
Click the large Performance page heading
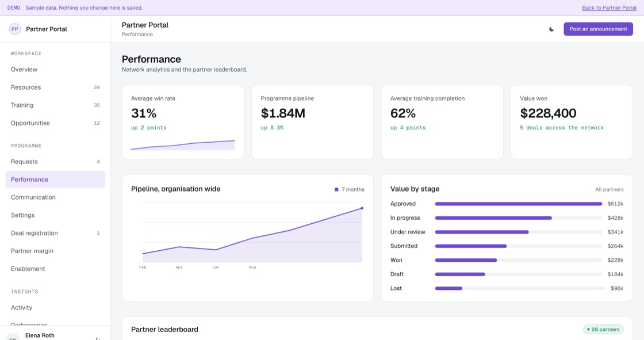151,59
